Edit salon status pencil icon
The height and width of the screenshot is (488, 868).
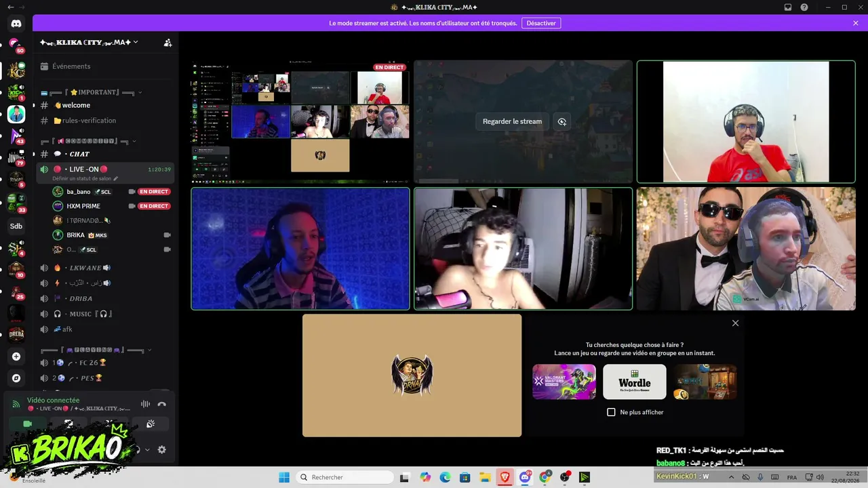pos(115,179)
